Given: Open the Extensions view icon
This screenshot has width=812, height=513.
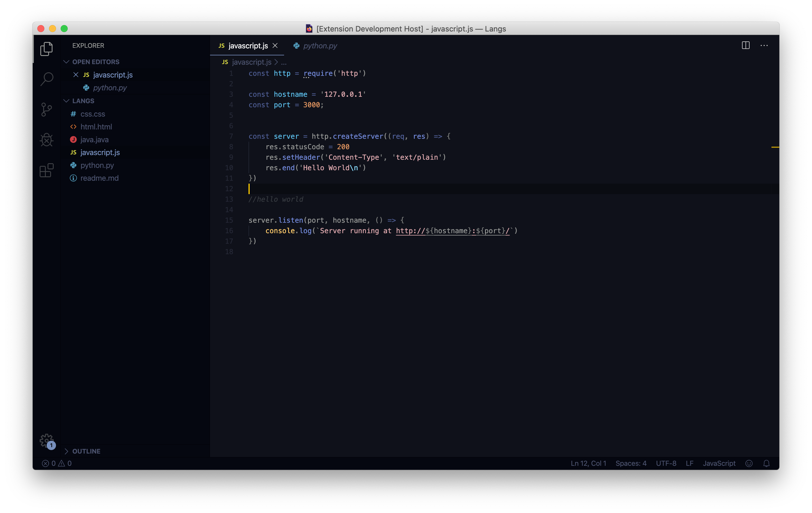Looking at the screenshot, I should 47,170.
